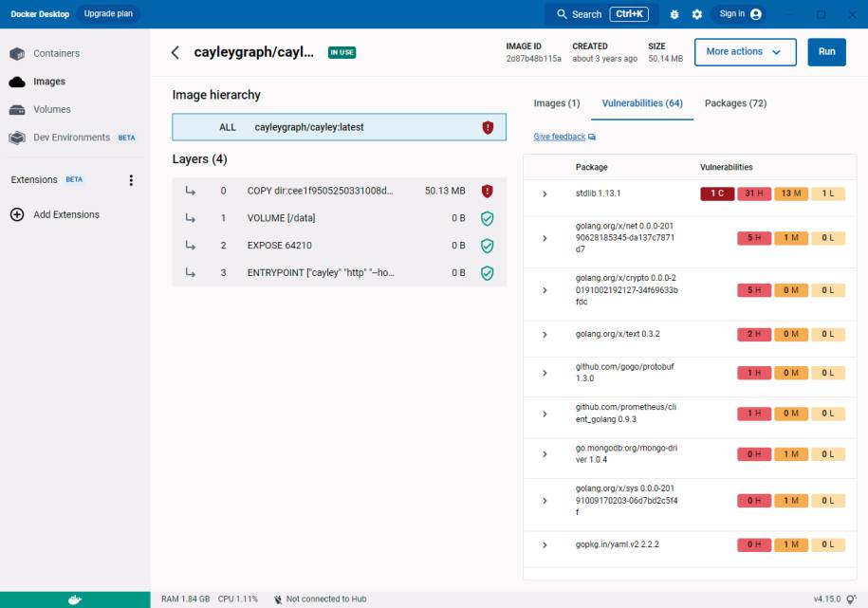Expand github.com/gogo/protobuf row
The width and height of the screenshot is (868, 608).
tap(545, 373)
